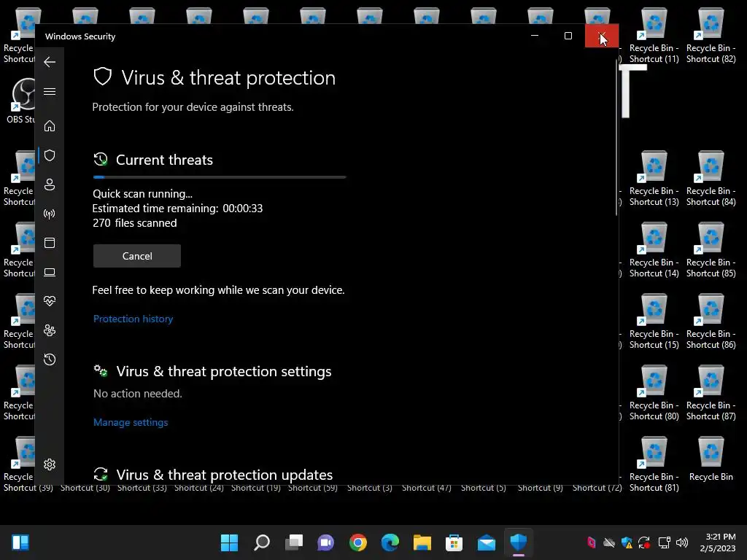
Task: Open taskbar Search magnifier
Action: click(262, 542)
